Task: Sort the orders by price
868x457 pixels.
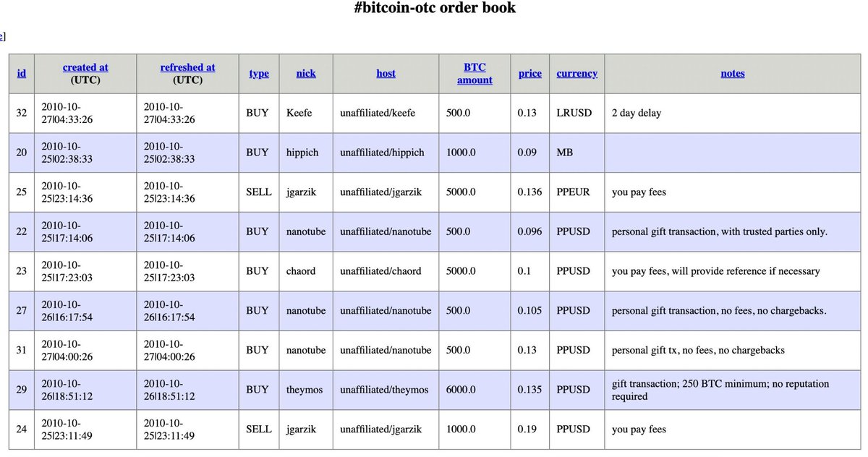Action: pos(530,73)
